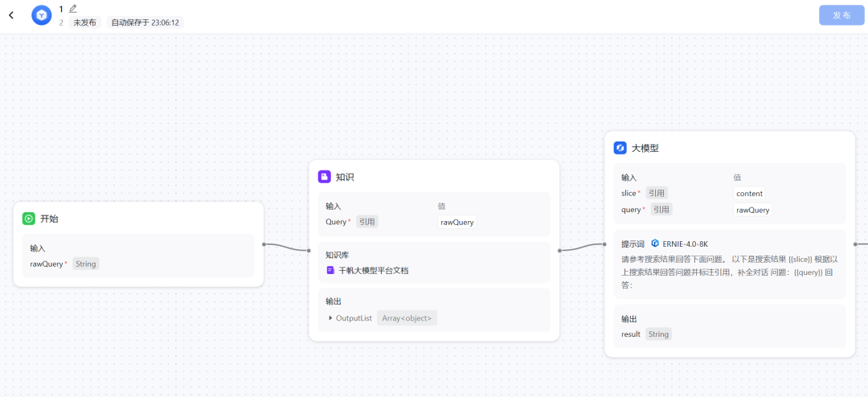Click the prompt text in LLM node
This screenshot has height=397, width=868.
coord(730,272)
